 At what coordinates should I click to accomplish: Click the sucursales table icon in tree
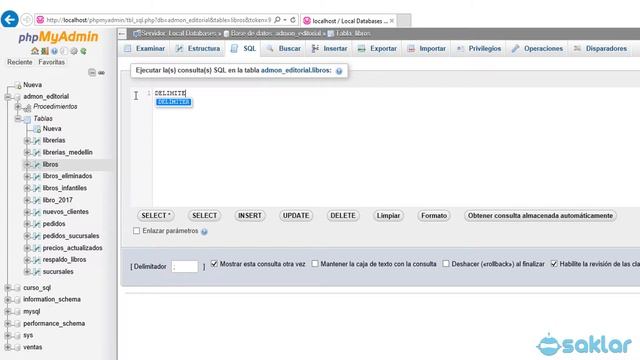[x=37, y=272]
